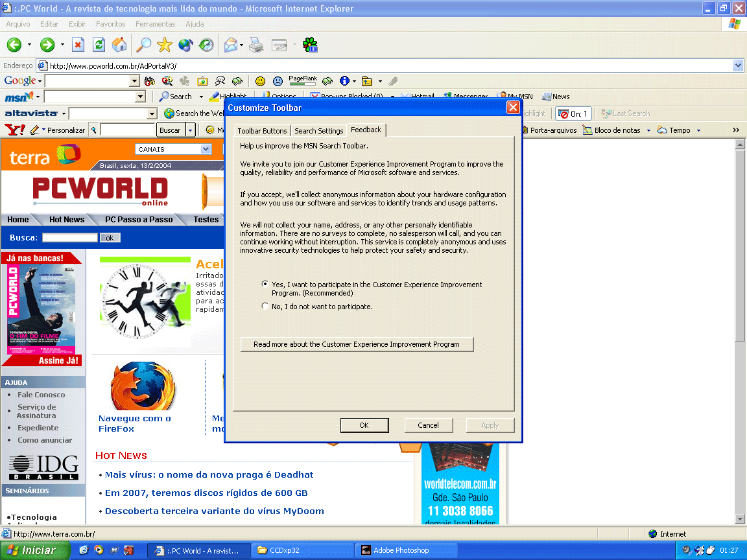
Task: Click Fale Conosco in Ajuda sidebar
Action: point(41,395)
